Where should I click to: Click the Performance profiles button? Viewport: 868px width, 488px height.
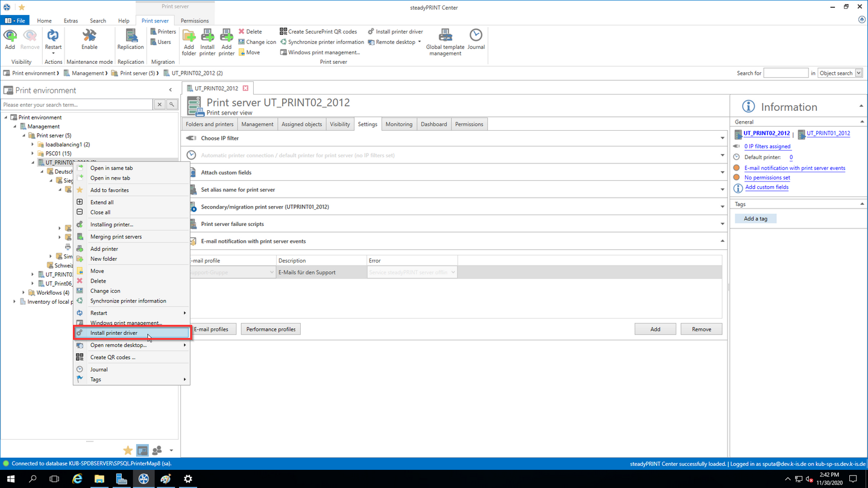[x=271, y=330]
